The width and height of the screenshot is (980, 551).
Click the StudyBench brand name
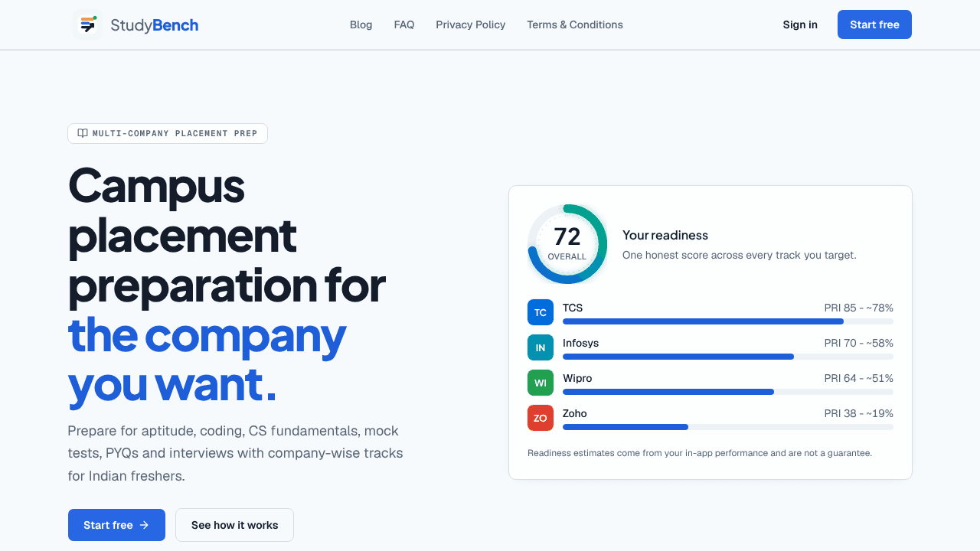155,25
